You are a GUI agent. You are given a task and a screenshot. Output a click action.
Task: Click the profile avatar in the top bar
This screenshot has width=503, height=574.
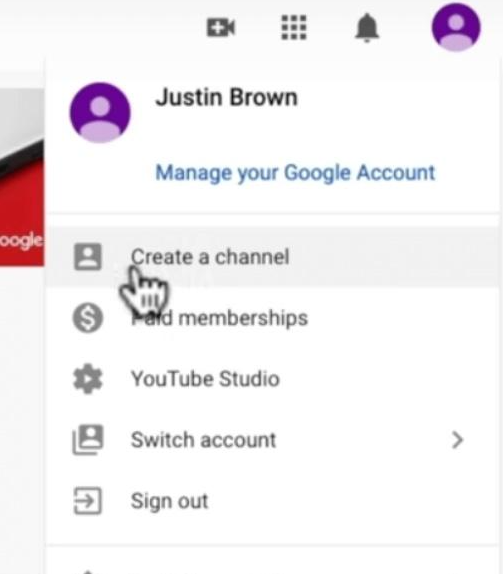coord(456,27)
